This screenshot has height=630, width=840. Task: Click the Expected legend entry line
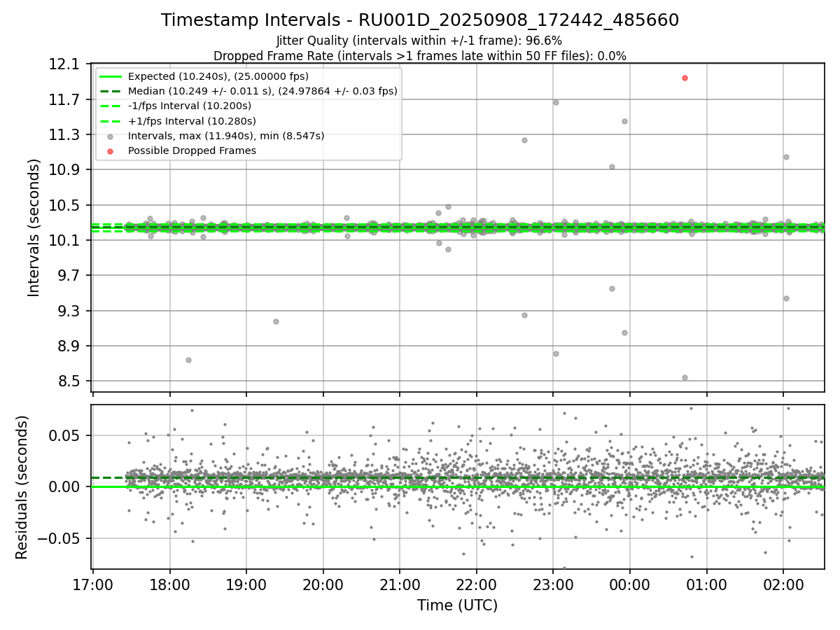pos(111,76)
